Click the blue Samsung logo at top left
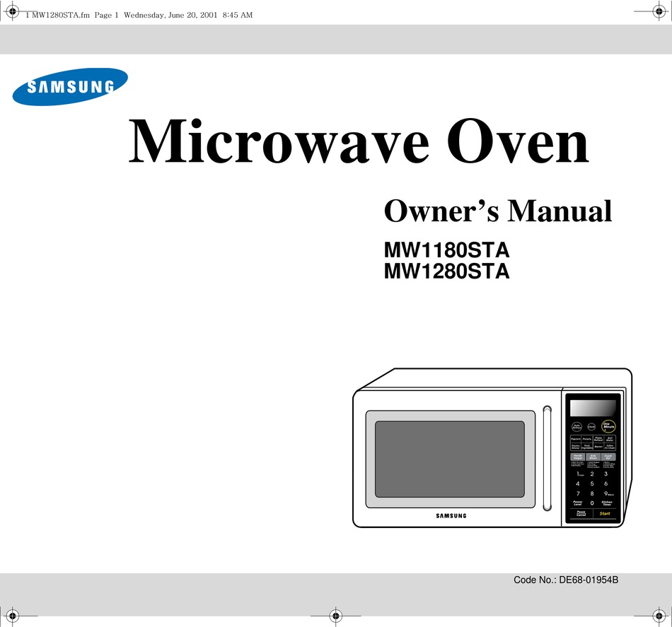 [x=70, y=87]
